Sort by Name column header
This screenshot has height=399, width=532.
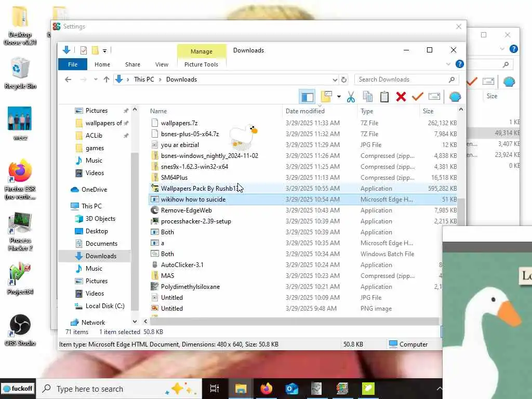(158, 111)
